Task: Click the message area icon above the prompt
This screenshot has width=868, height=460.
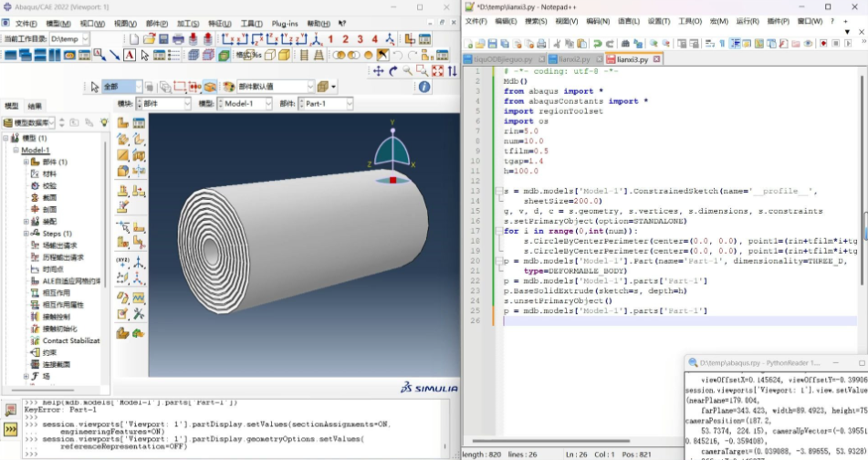Action: coord(11,410)
